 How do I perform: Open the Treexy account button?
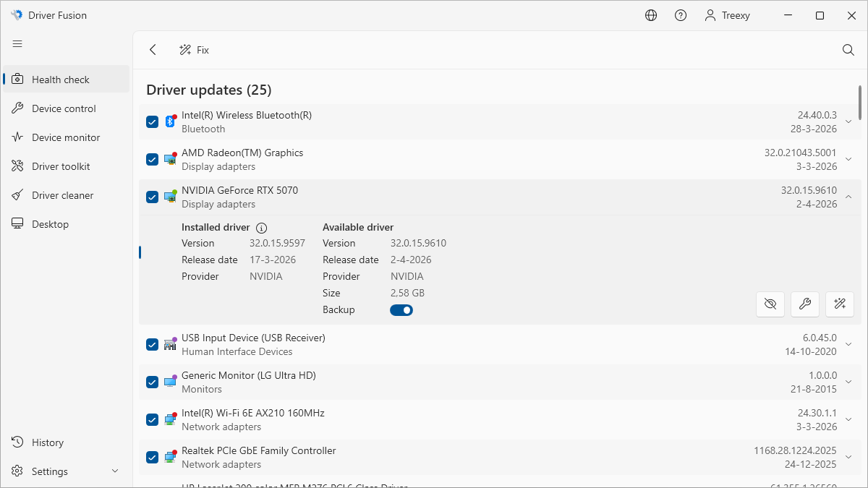pos(727,15)
